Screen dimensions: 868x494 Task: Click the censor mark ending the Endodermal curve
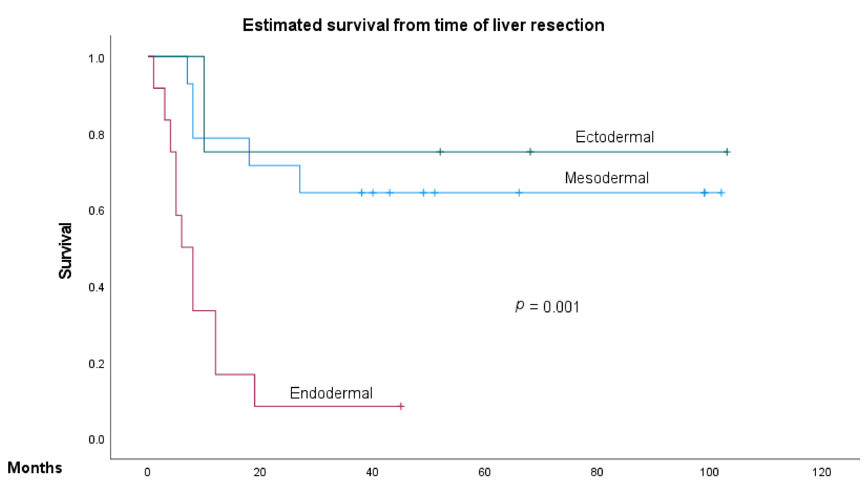tap(401, 406)
